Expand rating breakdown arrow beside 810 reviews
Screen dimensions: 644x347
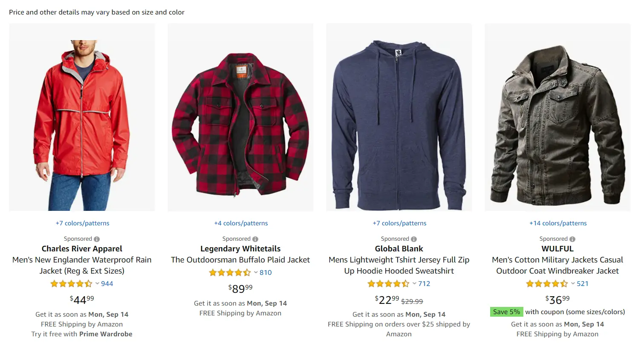(256, 272)
